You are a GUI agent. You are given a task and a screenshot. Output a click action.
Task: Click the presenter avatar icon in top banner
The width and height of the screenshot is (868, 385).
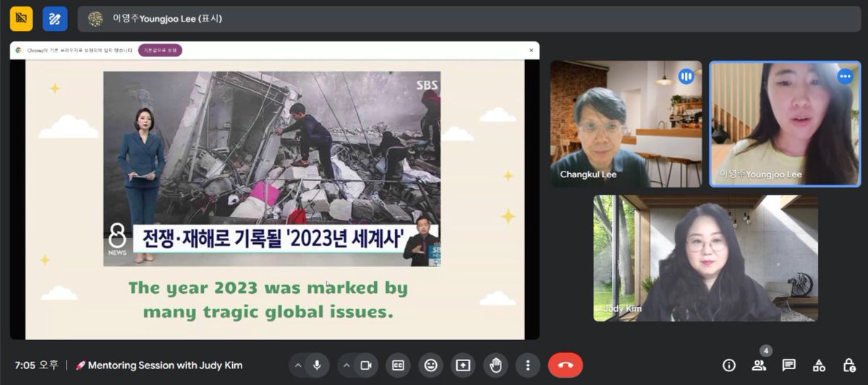click(95, 19)
